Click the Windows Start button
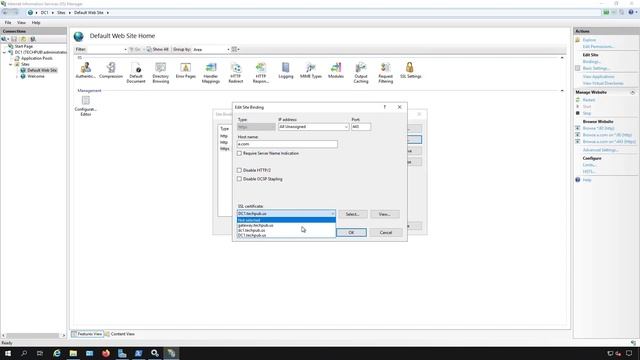The width and height of the screenshot is (640, 360). (8, 353)
